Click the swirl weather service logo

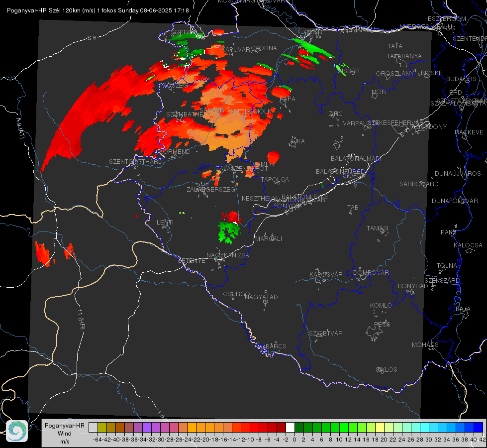(17, 431)
